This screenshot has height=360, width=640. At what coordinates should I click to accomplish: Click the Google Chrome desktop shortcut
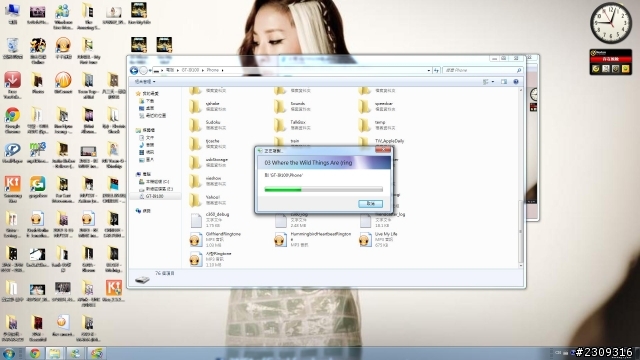(12, 121)
